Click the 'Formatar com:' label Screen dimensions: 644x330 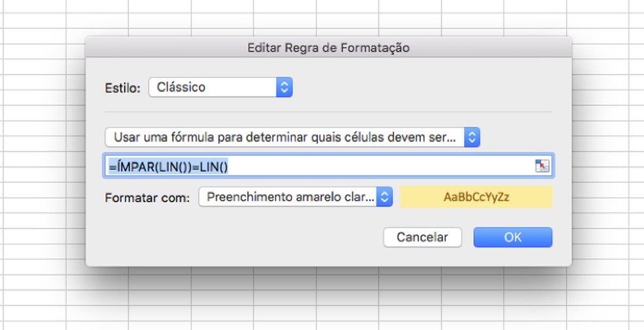coord(147,198)
